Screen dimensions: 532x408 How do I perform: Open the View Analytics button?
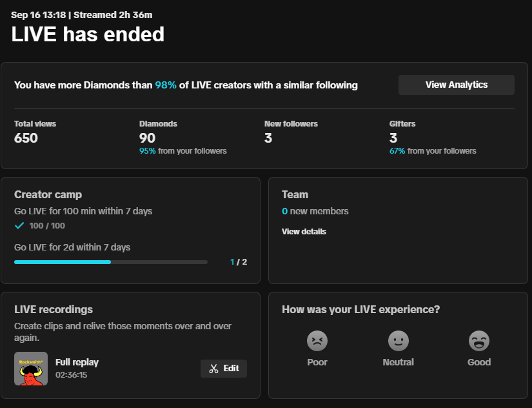457,85
